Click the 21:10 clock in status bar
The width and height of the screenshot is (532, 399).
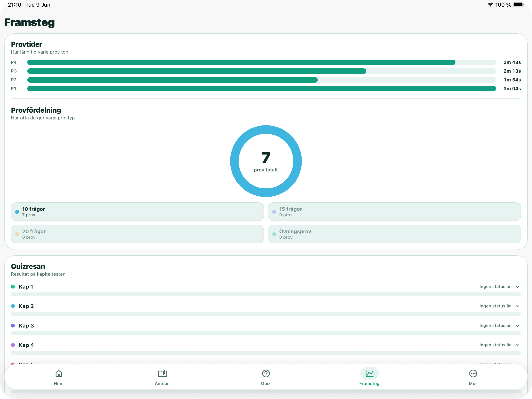[14, 4]
